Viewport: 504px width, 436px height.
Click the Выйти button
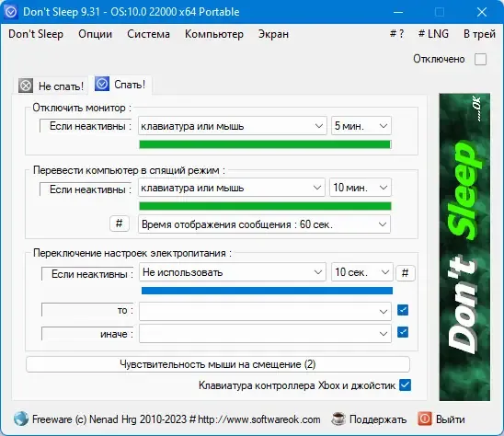pyautogui.click(x=451, y=419)
